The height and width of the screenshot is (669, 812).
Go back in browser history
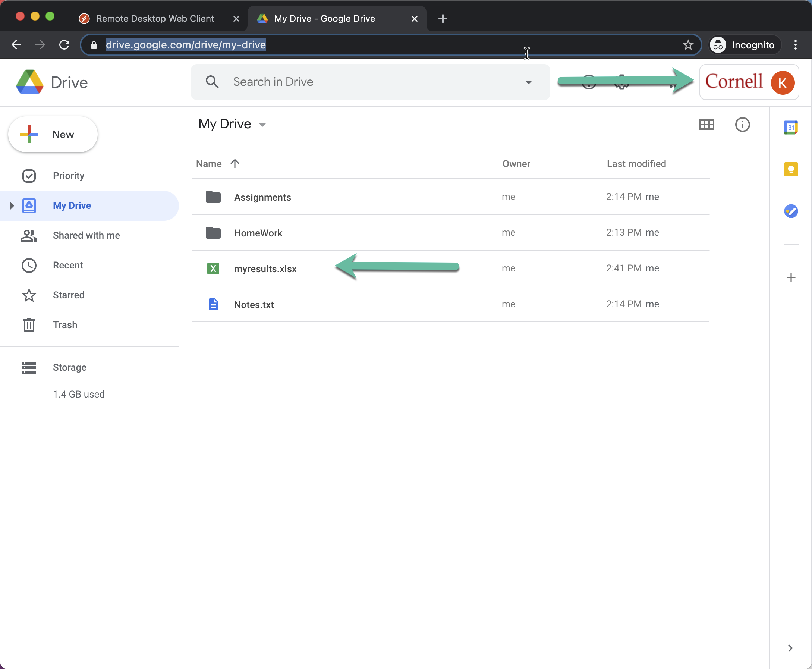tap(16, 45)
